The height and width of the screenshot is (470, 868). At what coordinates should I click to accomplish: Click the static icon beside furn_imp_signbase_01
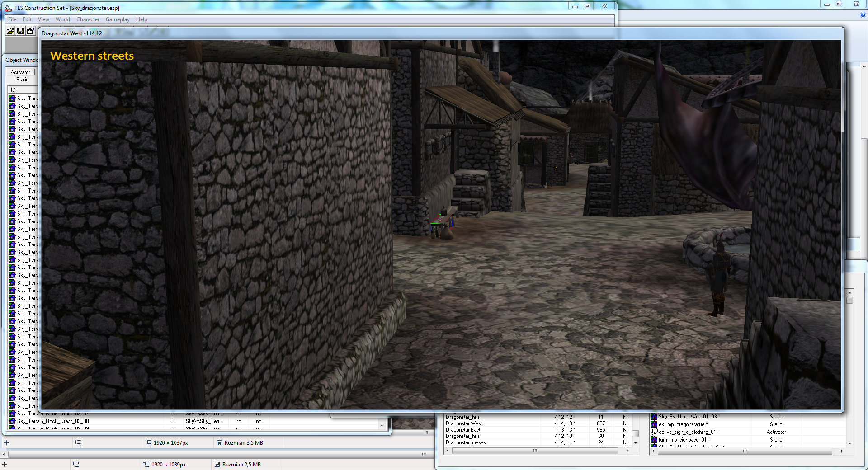pos(654,440)
